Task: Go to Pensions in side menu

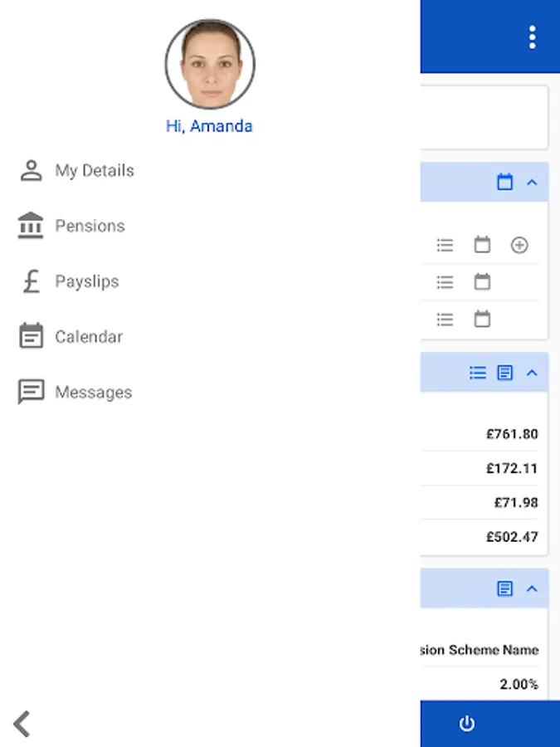Action: point(90,226)
